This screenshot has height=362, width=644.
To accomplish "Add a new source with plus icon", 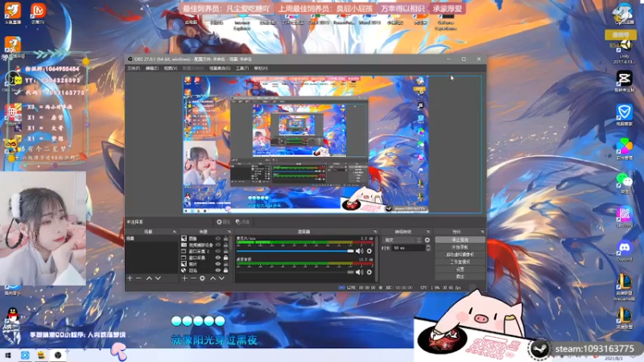I will [184, 278].
